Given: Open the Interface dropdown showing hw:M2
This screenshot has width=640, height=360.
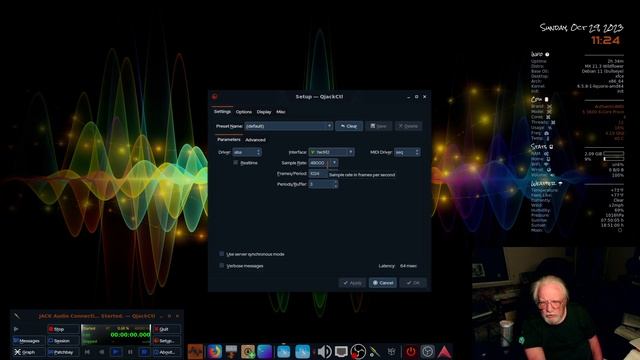Looking at the screenshot, I should (331, 152).
